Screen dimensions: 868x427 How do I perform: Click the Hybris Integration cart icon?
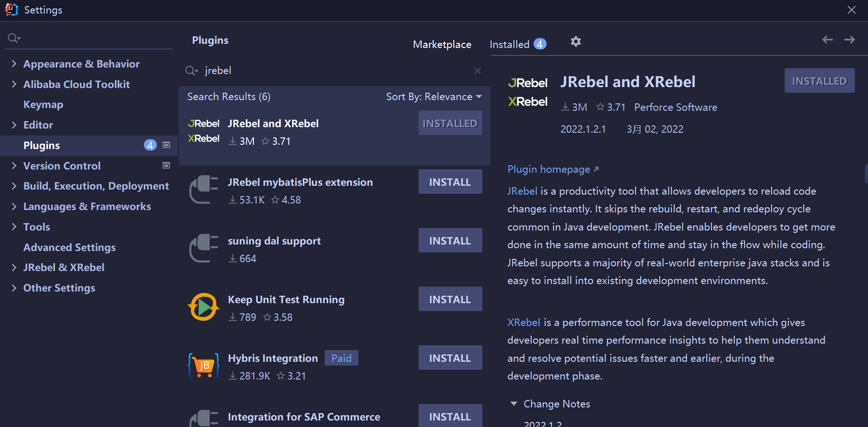[x=204, y=366]
